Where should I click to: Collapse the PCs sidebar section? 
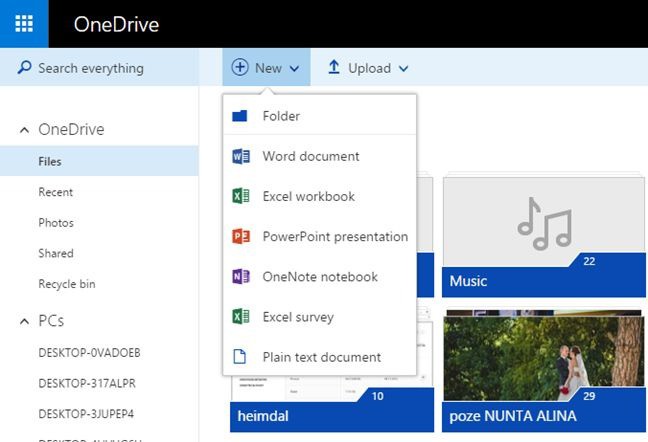(24, 321)
